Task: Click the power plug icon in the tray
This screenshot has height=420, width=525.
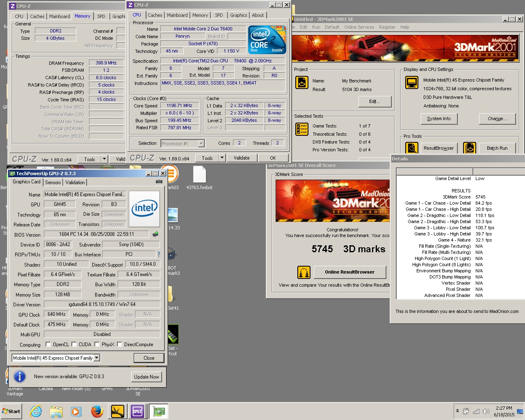Action: (x=466, y=411)
